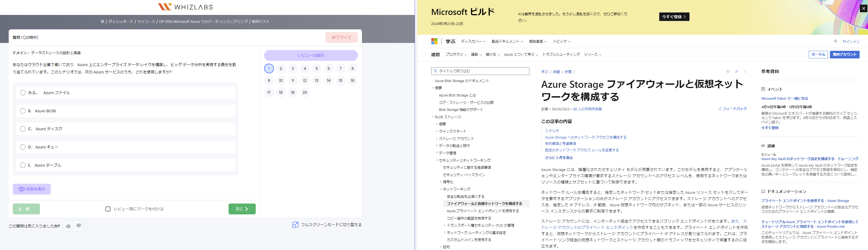Screen dimensions: 868x250
Task: Click the thumbs down icon
Action: click(79, 226)
